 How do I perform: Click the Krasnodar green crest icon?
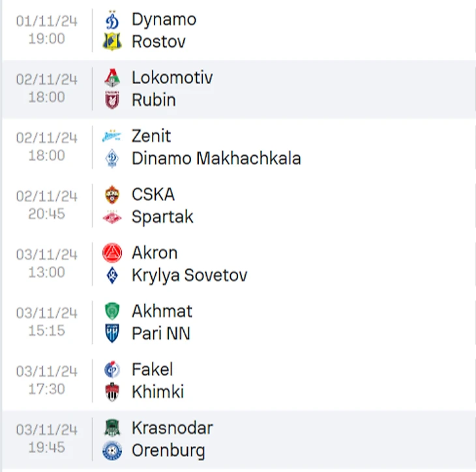tap(112, 428)
